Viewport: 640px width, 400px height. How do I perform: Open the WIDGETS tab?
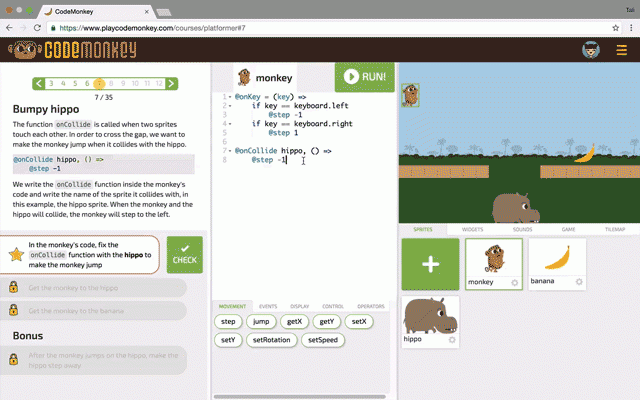point(472,229)
